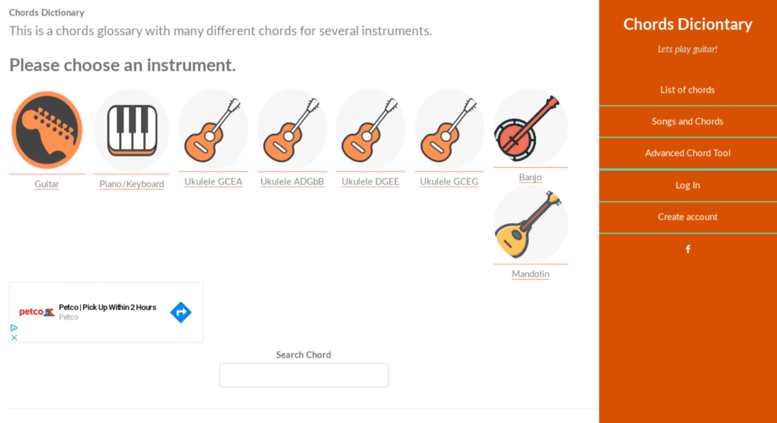Choose the Ukulele DGEE instrument icon
Screen dimensions: 777x423
tap(370, 129)
